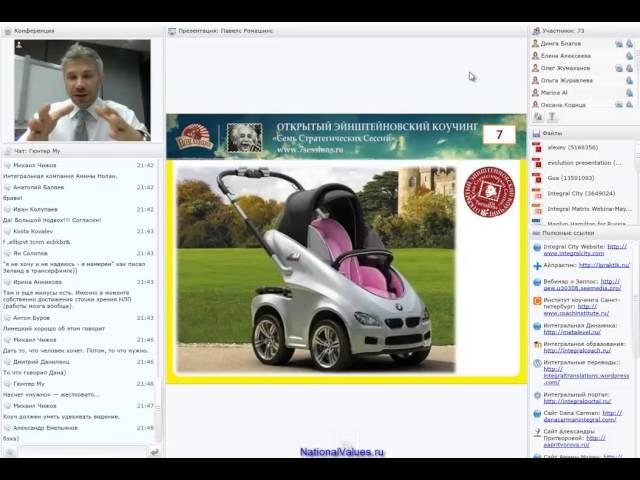Click the Полезные ссылки panel header
Image resolution: width=640 pixels, height=480 pixels.
[568, 233]
